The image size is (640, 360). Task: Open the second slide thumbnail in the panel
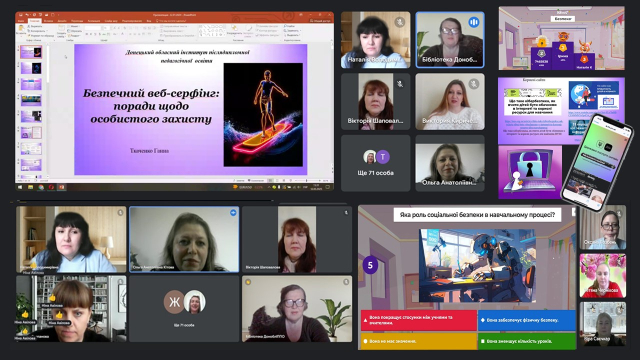tap(31, 68)
